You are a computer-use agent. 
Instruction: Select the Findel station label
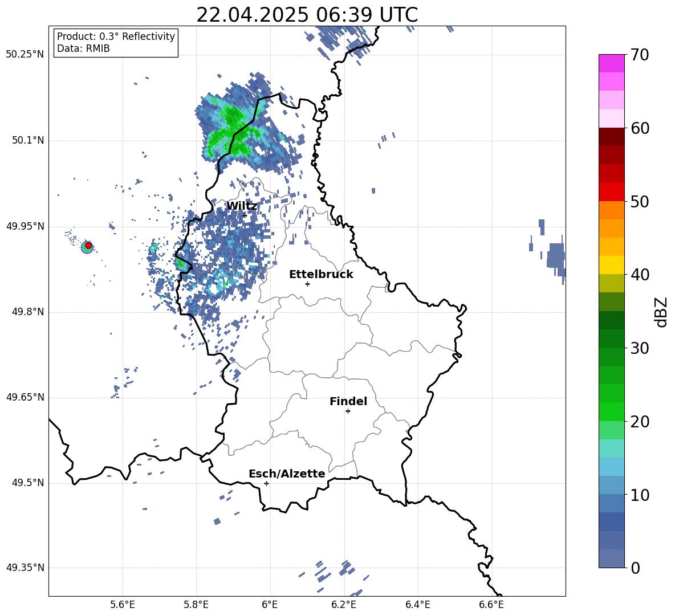coord(348,401)
